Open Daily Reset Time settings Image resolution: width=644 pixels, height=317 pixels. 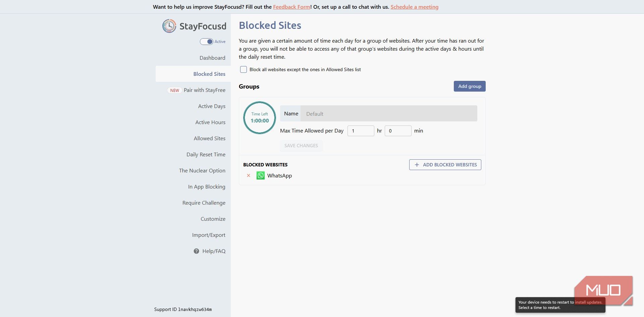point(206,154)
